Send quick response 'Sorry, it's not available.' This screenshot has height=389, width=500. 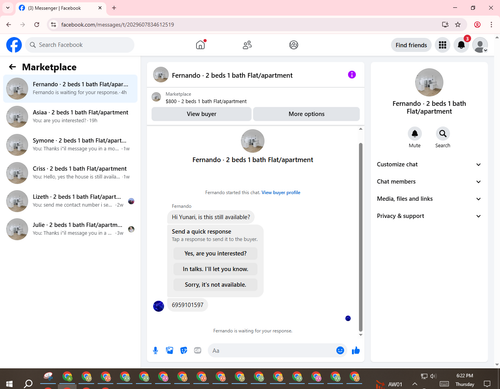(x=215, y=285)
